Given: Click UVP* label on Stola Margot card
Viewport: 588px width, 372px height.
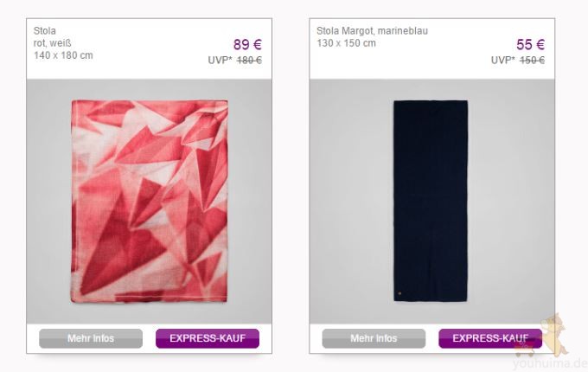Looking at the screenshot, I should [x=503, y=60].
